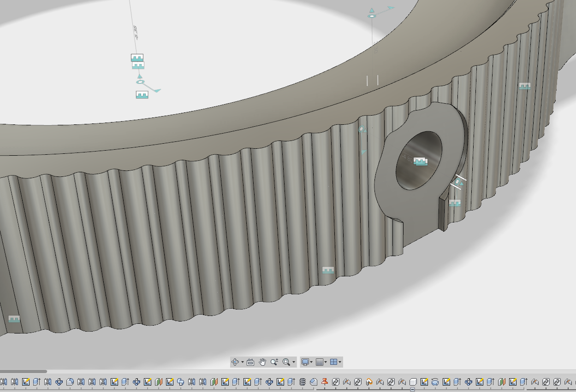Image resolution: width=576 pixels, height=392 pixels.
Task: Expand the Grids and Snaps dropdown
Action: (327, 362)
